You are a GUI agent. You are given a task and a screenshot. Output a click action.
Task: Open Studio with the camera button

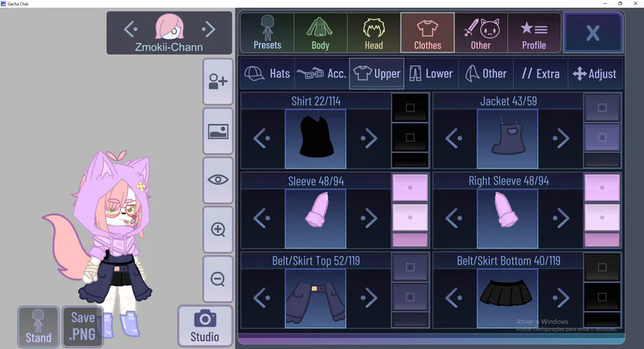click(205, 326)
